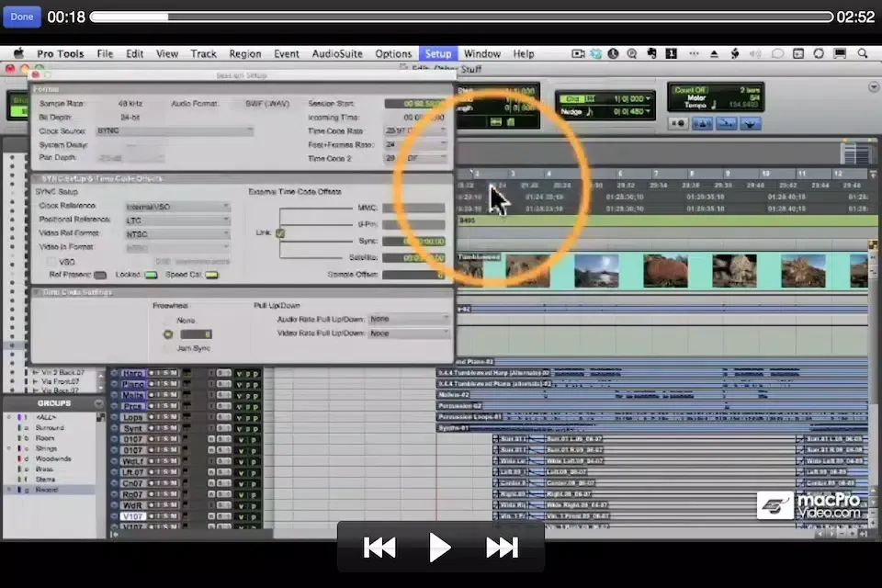The image size is (882, 588).
Task: Open the Time Code Rate dropdown
Action: pyautogui.click(x=415, y=130)
